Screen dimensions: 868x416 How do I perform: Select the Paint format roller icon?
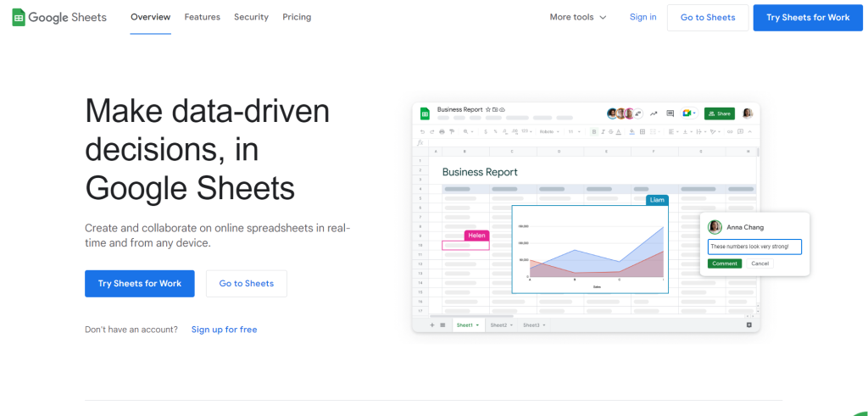[x=452, y=131]
